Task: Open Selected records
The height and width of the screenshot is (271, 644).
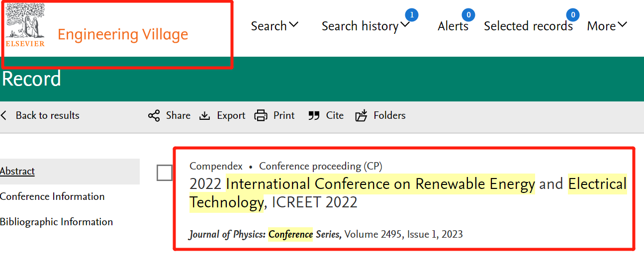Action: pos(528,26)
